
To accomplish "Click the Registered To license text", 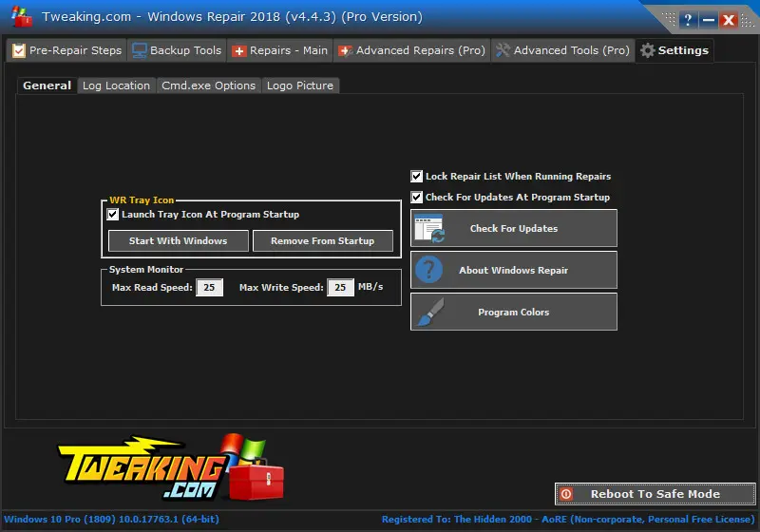I will pos(568,520).
